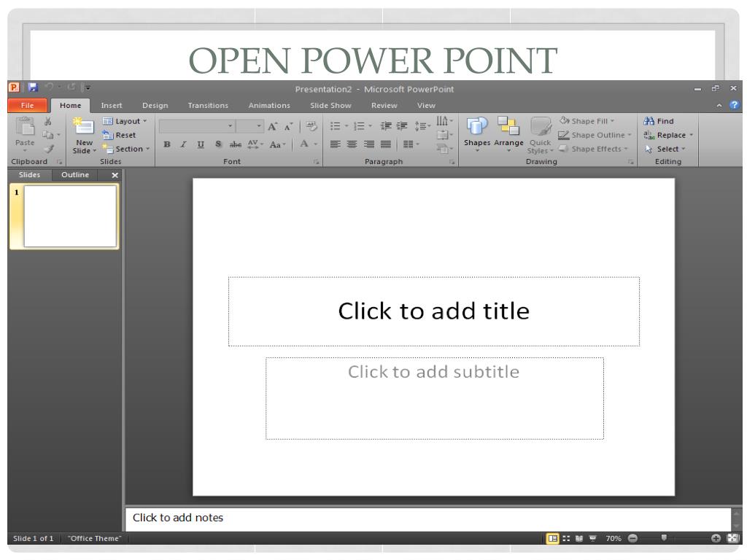Image resolution: width=747 pixels, height=560 pixels.
Task: Open the Change Case Aa dropdown
Action: [x=278, y=144]
